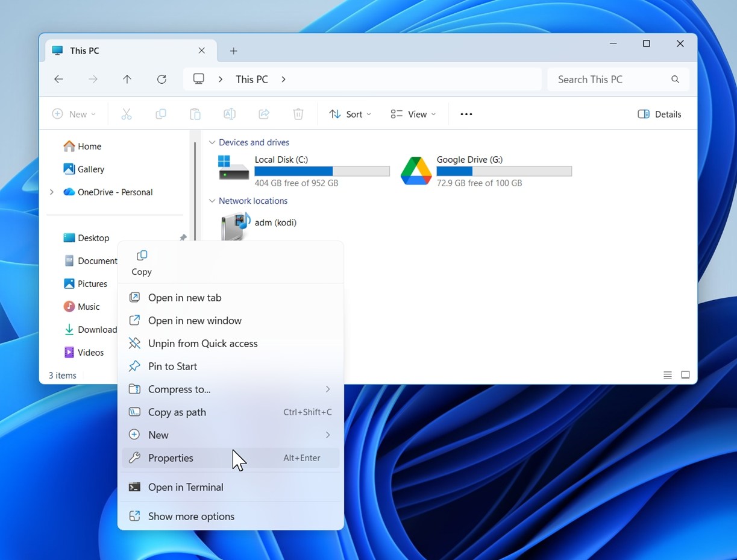Screen dimensions: 737x560
Task: Open Local Disk (C:) drive
Action: (304, 171)
